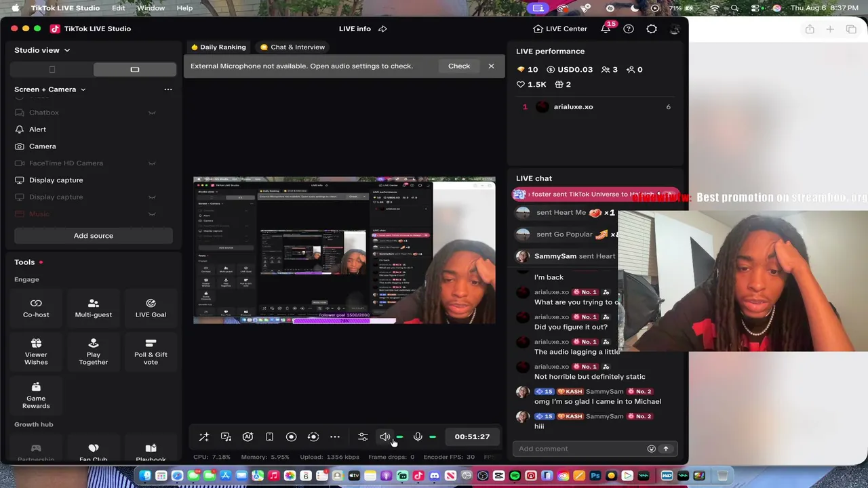This screenshot has width=868, height=488.
Task: Open Poll & Gift vote tool
Action: click(x=151, y=352)
